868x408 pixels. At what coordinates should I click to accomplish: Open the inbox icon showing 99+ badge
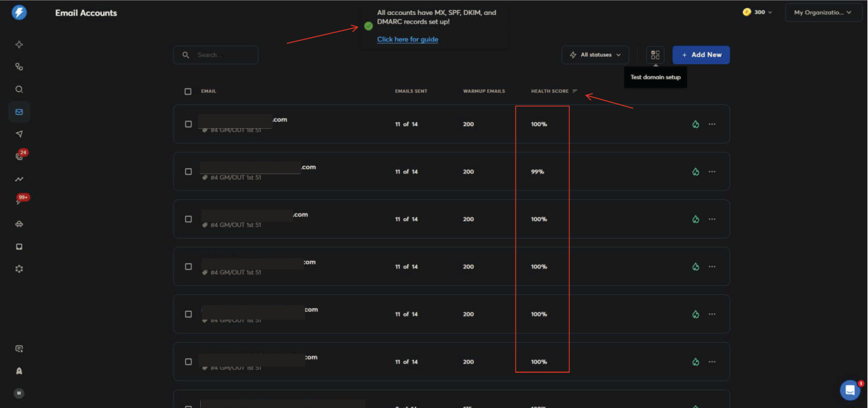tap(19, 201)
